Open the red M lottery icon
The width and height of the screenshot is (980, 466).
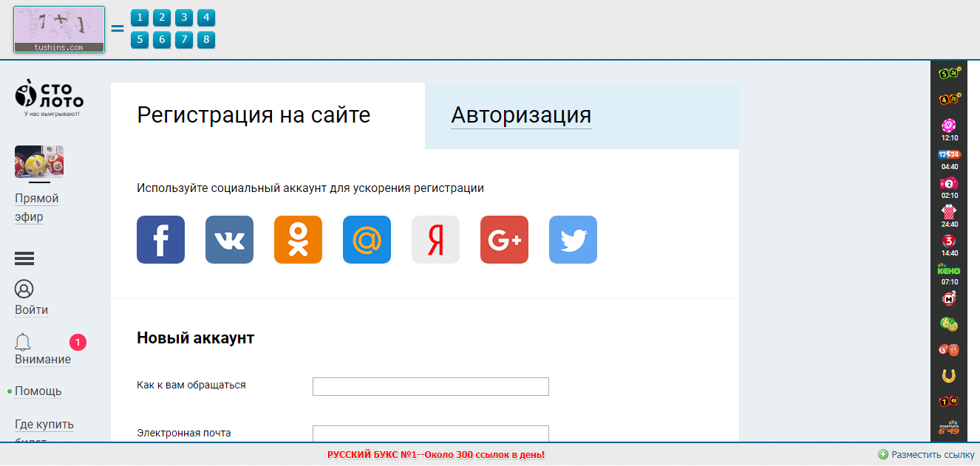click(x=949, y=298)
